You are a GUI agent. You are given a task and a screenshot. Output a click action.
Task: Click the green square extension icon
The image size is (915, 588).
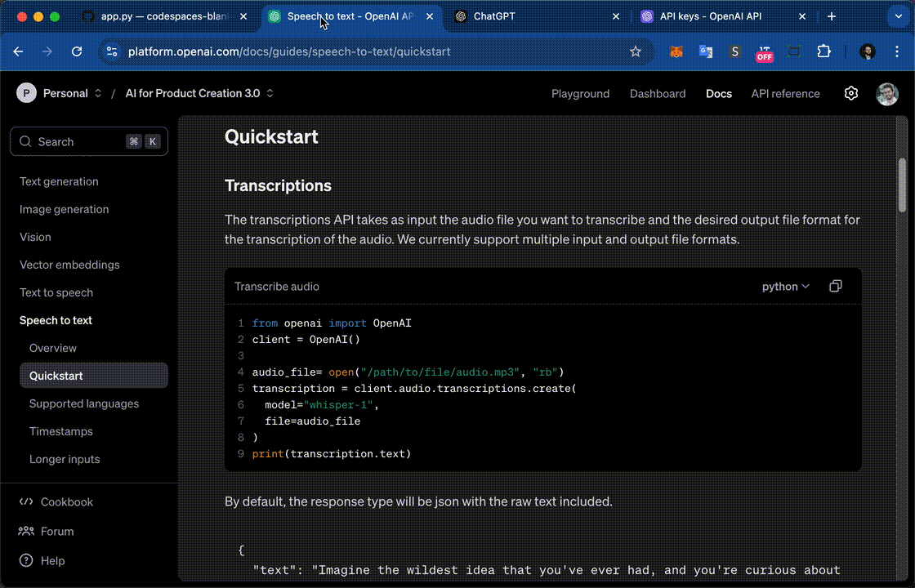[793, 51]
